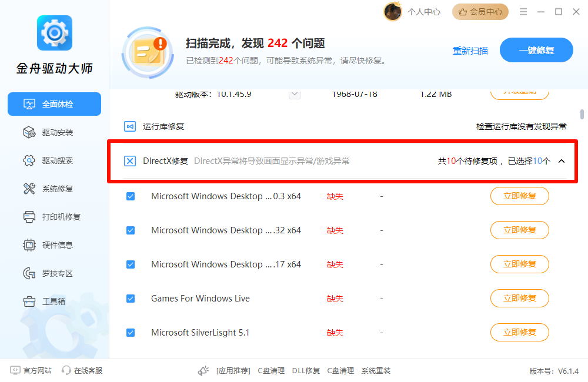Open first C盘清理 link after 应用推荐
The width and height of the screenshot is (588, 382).
pos(271,371)
